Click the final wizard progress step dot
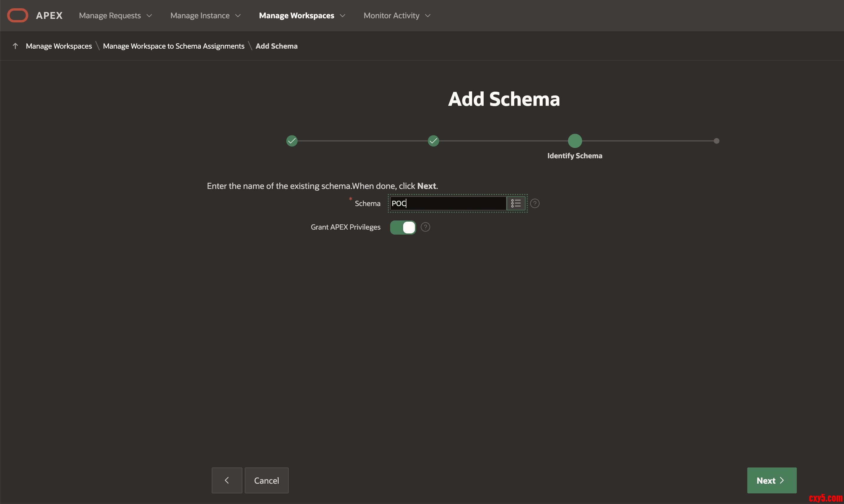 pyautogui.click(x=716, y=141)
